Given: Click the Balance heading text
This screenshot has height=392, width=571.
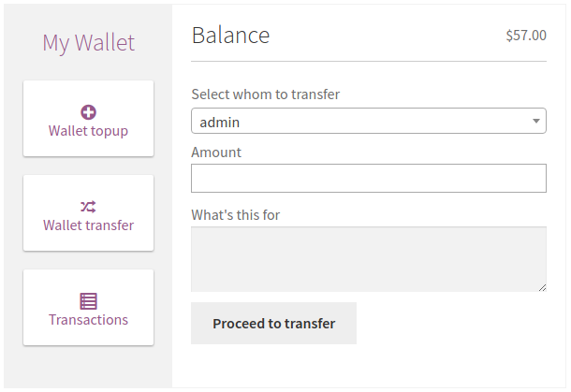Looking at the screenshot, I should [x=230, y=36].
